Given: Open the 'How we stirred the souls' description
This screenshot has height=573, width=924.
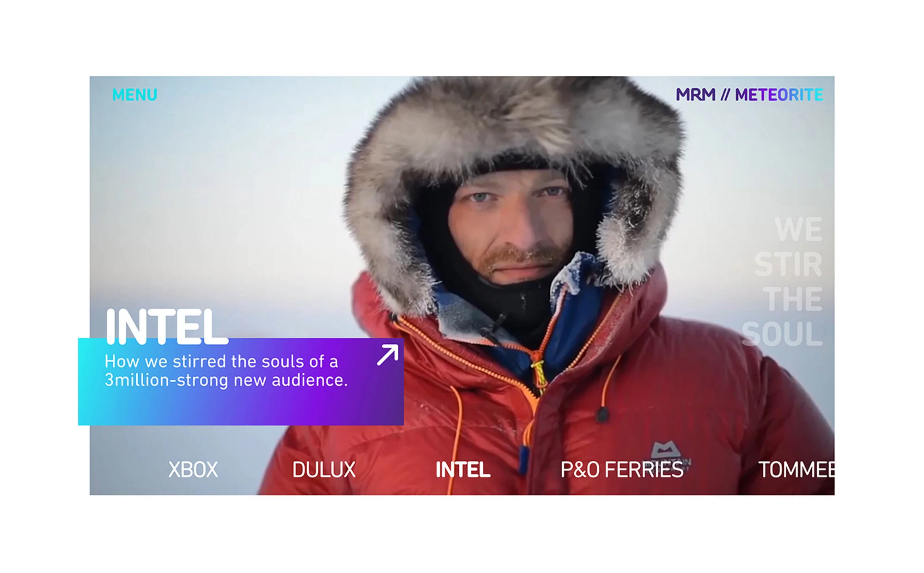Looking at the screenshot, I should click(x=226, y=371).
